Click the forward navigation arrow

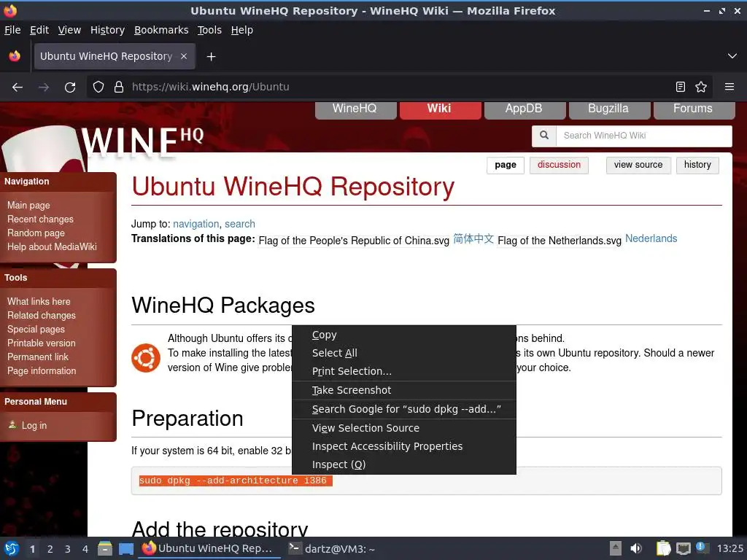(x=44, y=87)
